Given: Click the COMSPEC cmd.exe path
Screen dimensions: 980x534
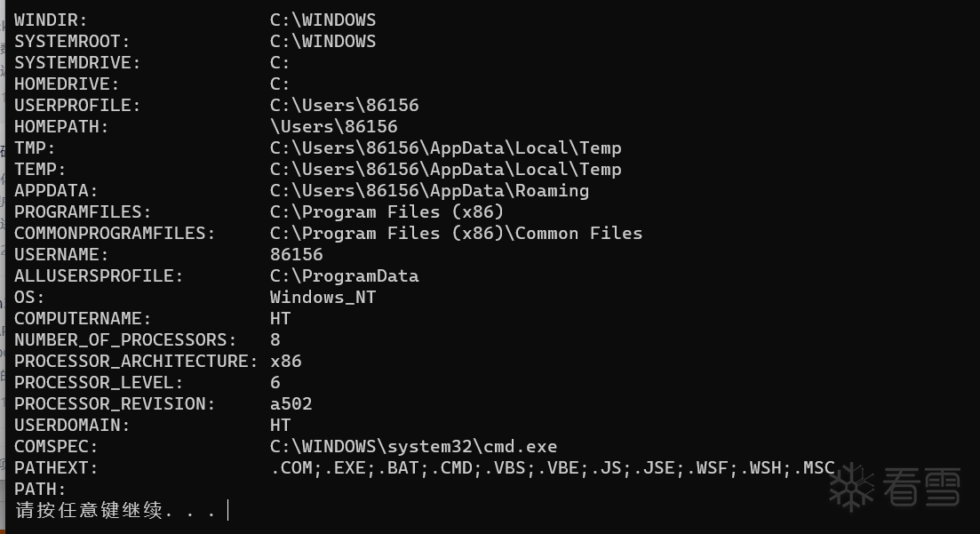Looking at the screenshot, I should coord(413,447).
